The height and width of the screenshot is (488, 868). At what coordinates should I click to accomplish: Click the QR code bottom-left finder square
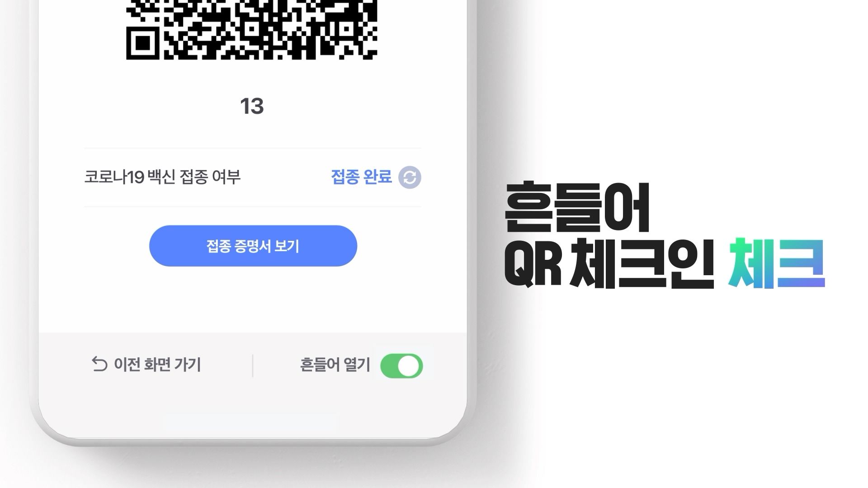[143, 43]
